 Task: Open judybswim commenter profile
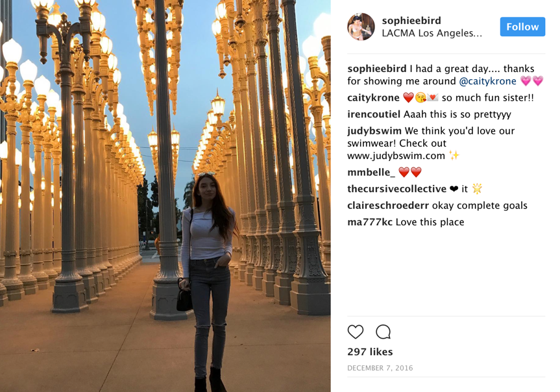coord(374,131)
